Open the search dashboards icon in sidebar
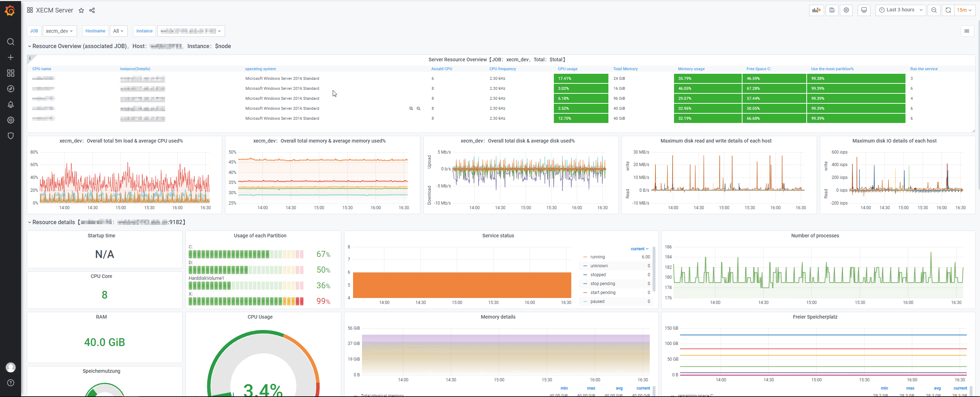 click(11, 42)
